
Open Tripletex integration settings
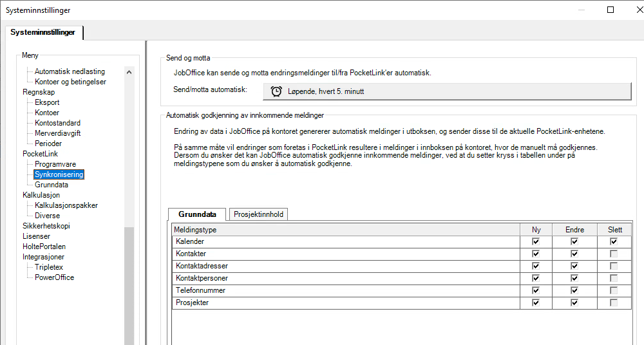point(49,266)
